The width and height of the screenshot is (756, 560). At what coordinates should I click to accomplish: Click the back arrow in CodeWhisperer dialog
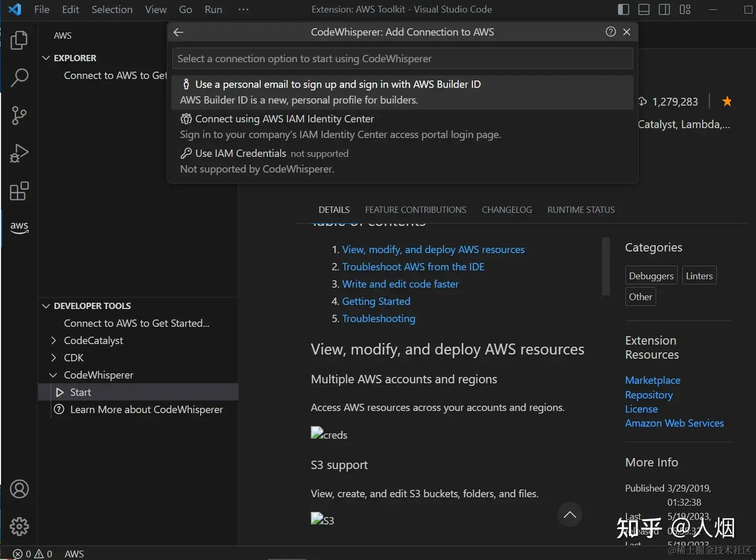tap(178, 32)
